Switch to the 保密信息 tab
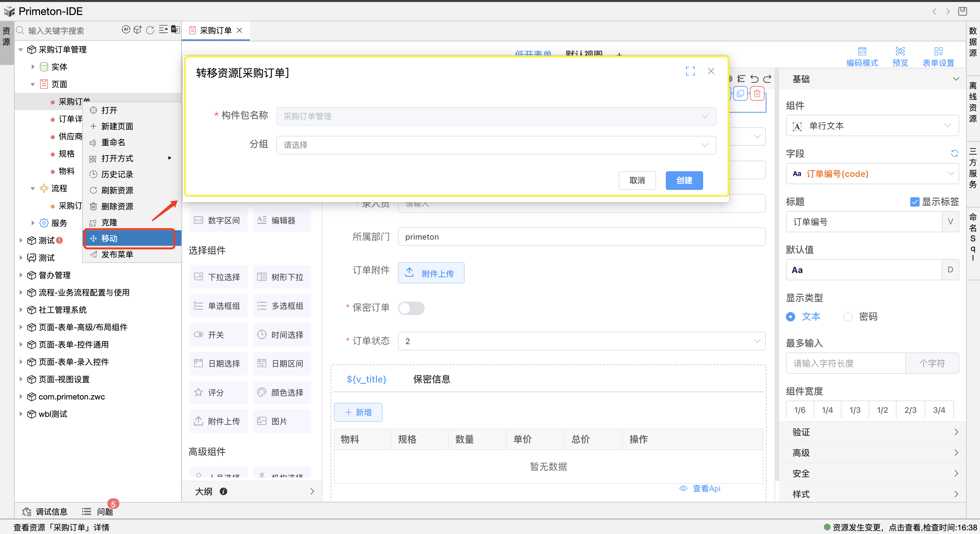Screen dimensions: 980x534 431,379
